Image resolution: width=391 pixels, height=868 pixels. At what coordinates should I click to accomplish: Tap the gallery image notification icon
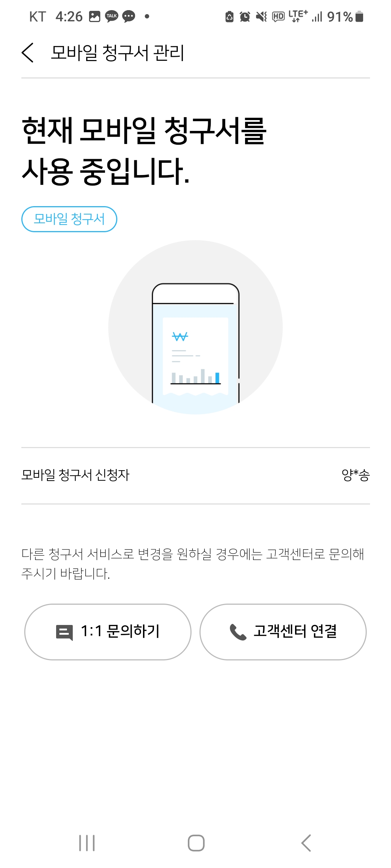94,16
